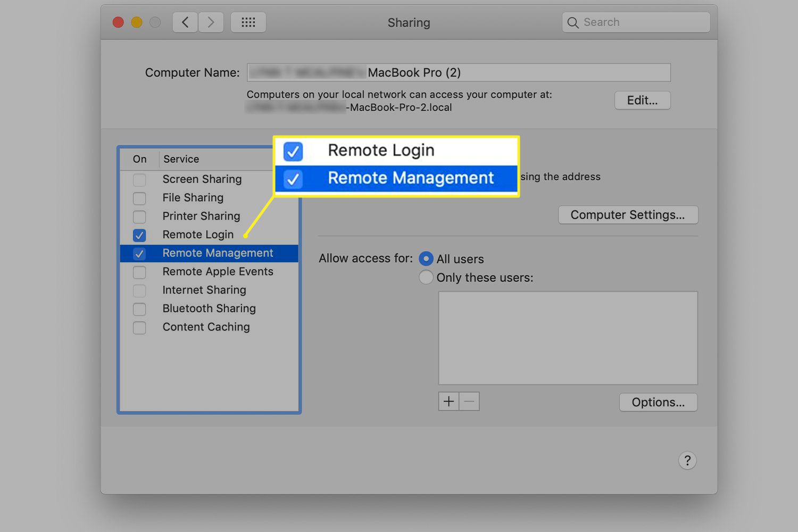Open Computer Settings...

pos(628,215)
